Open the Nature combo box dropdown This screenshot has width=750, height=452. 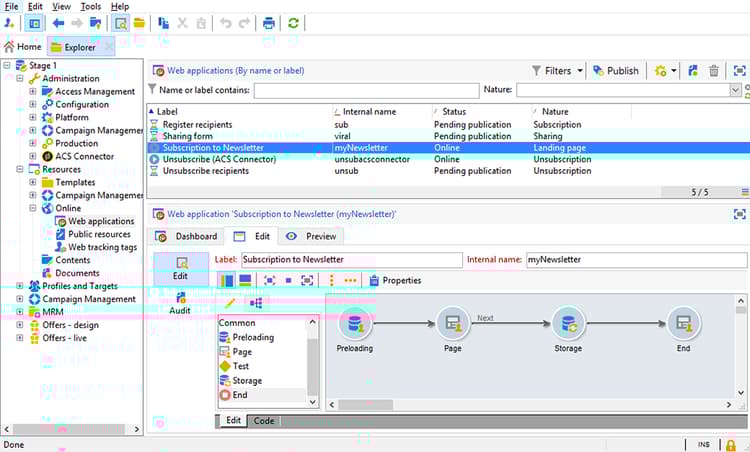click(x=736, y=91)
